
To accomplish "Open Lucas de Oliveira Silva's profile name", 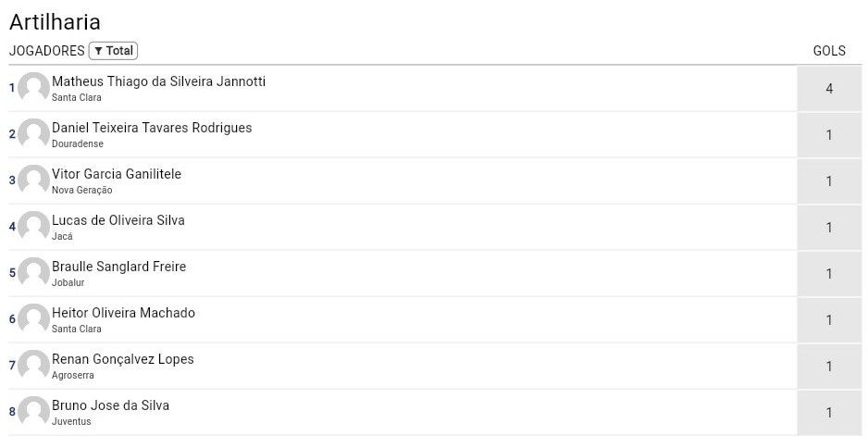I will [118, 220].
